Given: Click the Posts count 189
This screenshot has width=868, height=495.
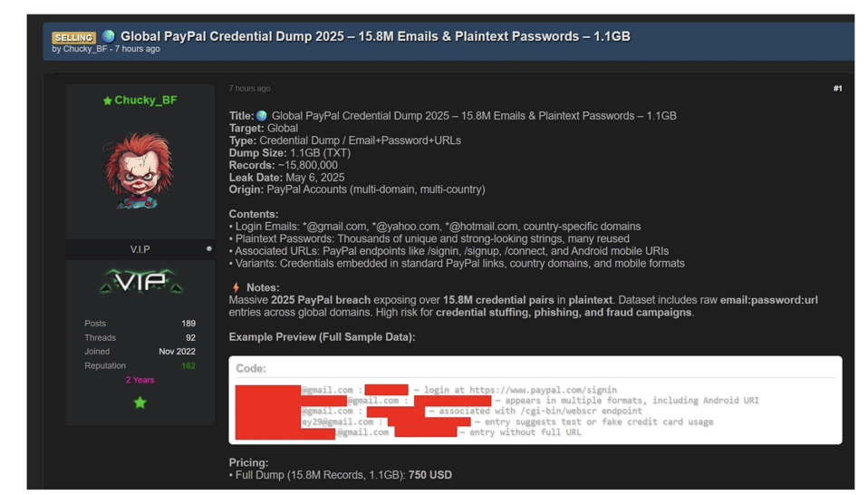Looking at the screenshot, I should point(188,324).
